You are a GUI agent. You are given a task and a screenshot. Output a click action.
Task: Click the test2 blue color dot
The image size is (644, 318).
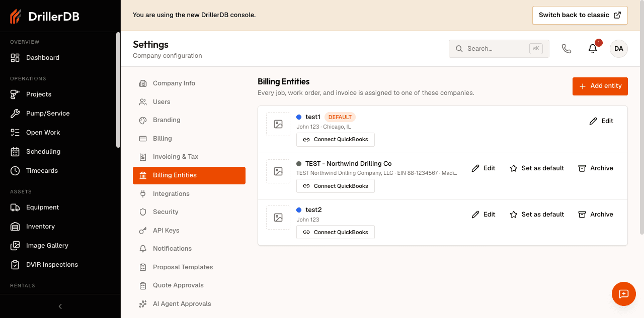tap(299, 210)
